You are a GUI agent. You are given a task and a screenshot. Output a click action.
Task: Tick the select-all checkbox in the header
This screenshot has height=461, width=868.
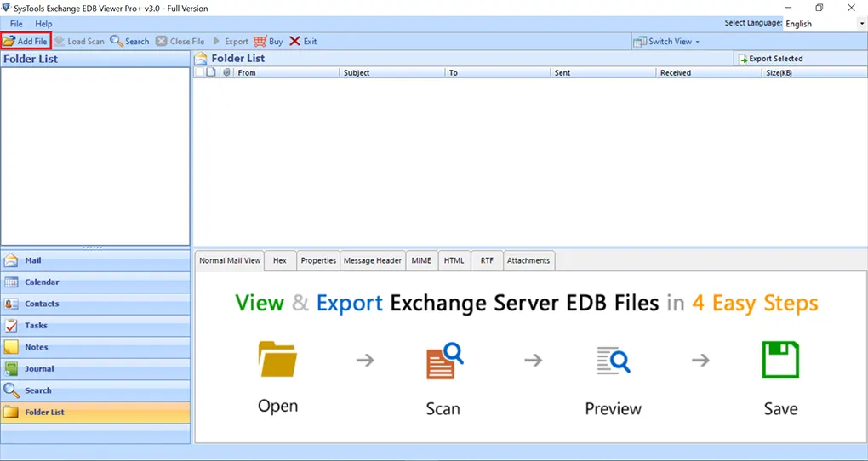point(199,72)
